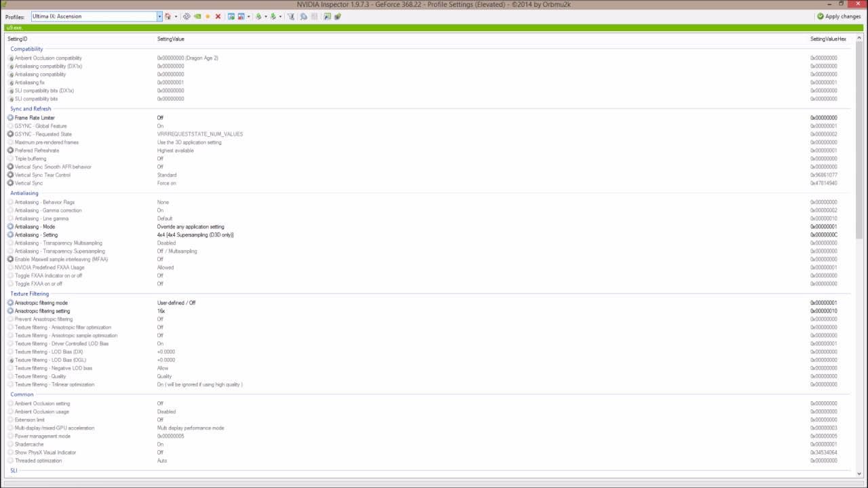Click the red X Delete profile icon
This screenshot has width=868, height=488.
point(218,16)
